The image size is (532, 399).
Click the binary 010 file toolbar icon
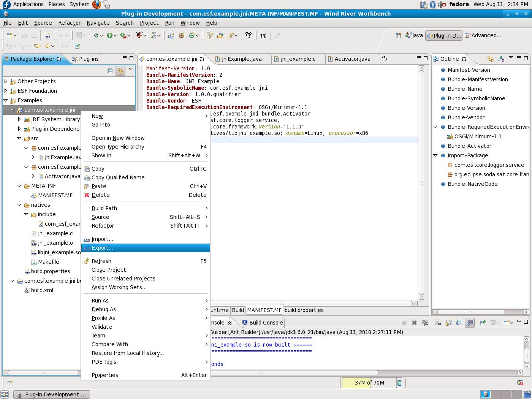[x=47, y=35]
